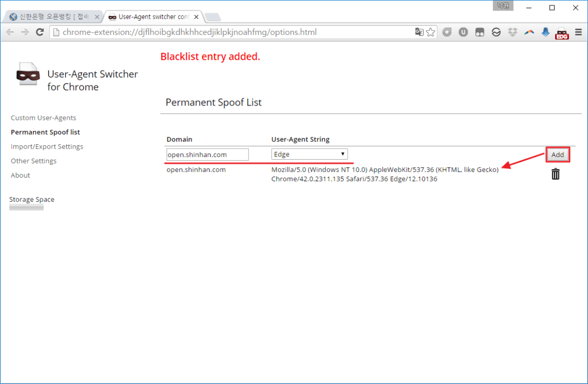
Task: Open the About section
Action: pyautogui.click(x=20, y=175)
